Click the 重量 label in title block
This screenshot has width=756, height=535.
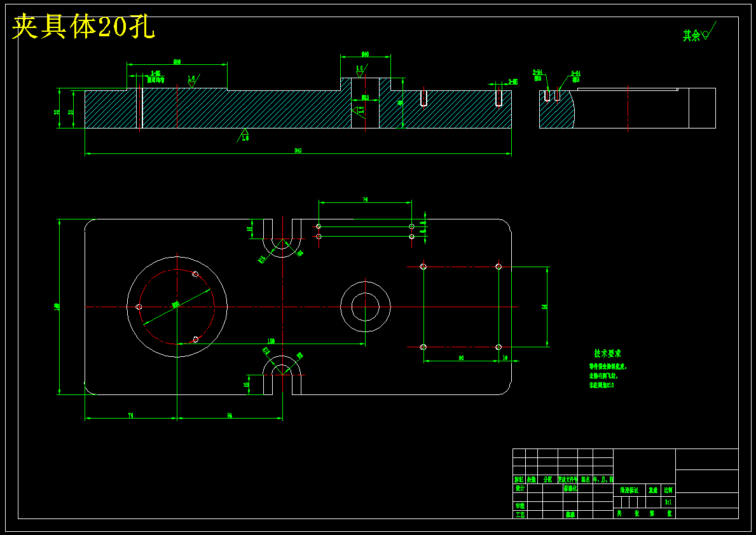pyautogui.click(x=653, y=490)
